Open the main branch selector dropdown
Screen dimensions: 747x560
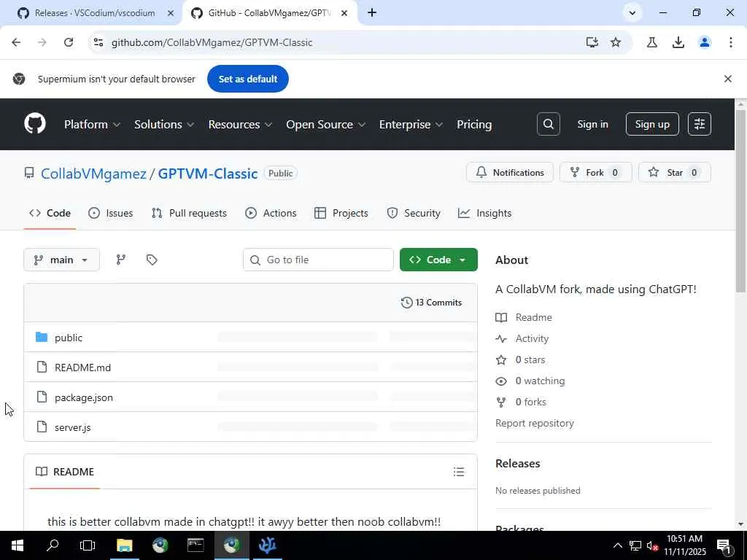[61, 260]
